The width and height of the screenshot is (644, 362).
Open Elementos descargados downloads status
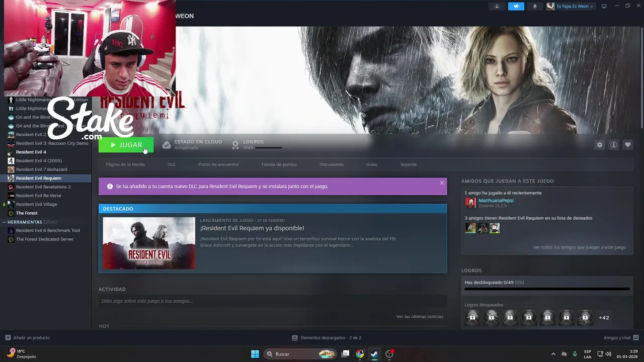pyautogui.click(x=327, y=338)
